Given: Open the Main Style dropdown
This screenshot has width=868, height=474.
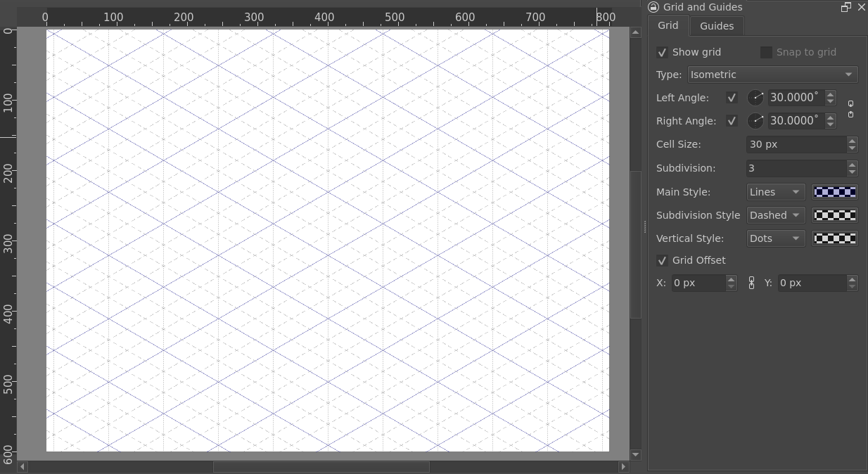Looking at the screenshot, I should [775, 191].
